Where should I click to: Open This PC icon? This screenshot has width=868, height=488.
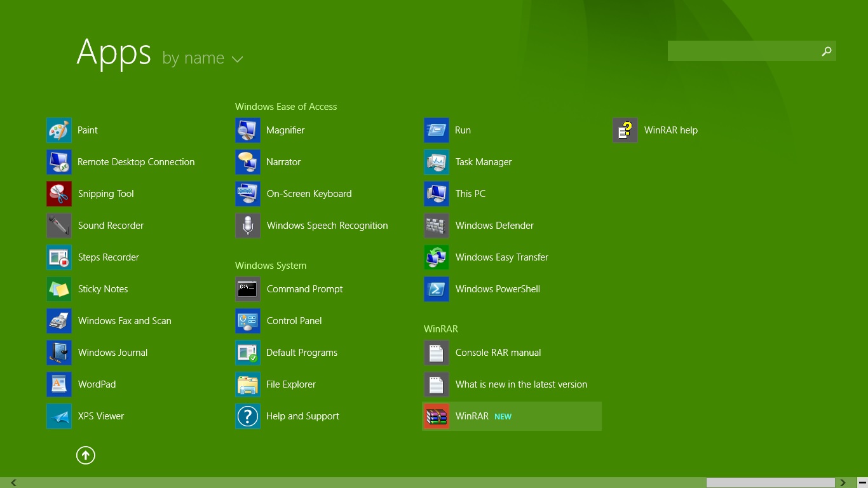pos(437,194)
